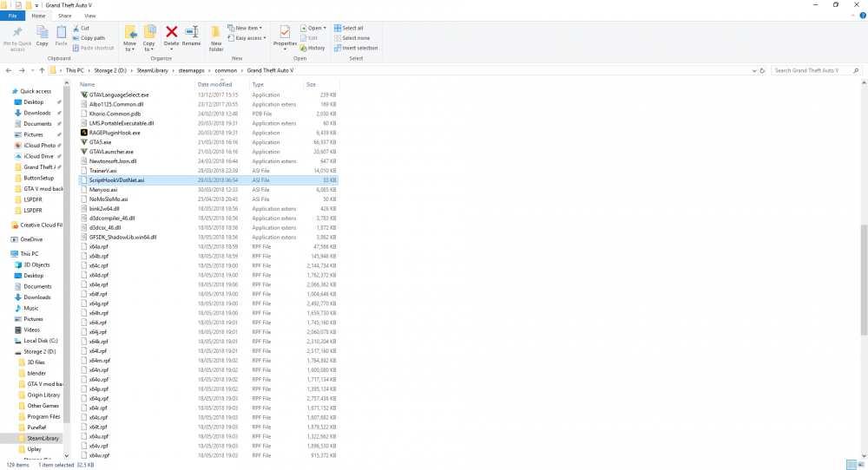Click the History icon in Open group

tap(312, 48)
